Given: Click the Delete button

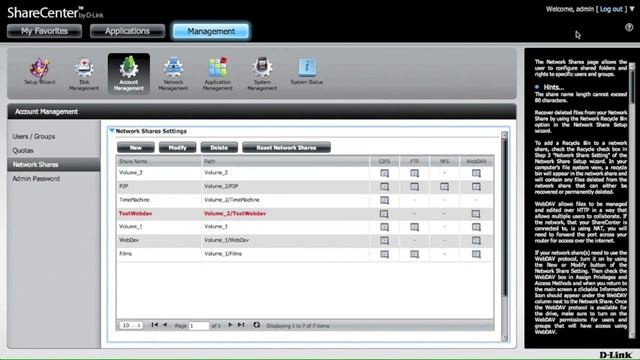Looking at the screenshot, I should click(219, 147).
